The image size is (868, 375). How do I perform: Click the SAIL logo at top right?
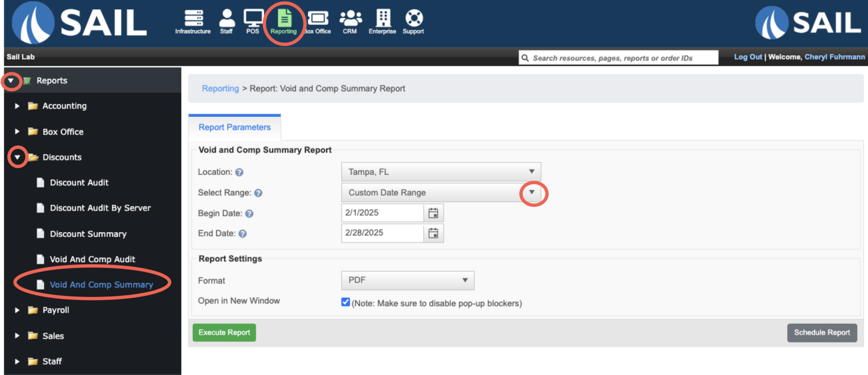[x=808, y=23]
